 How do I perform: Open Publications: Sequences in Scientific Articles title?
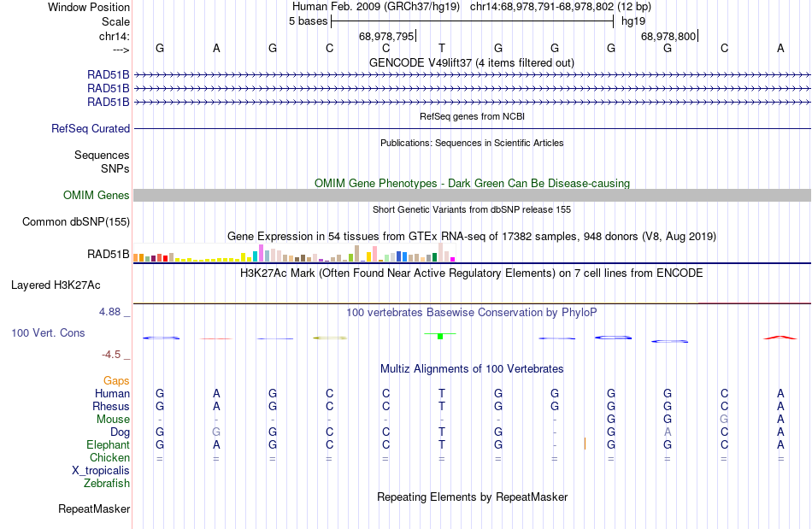[x=472, y=143]
